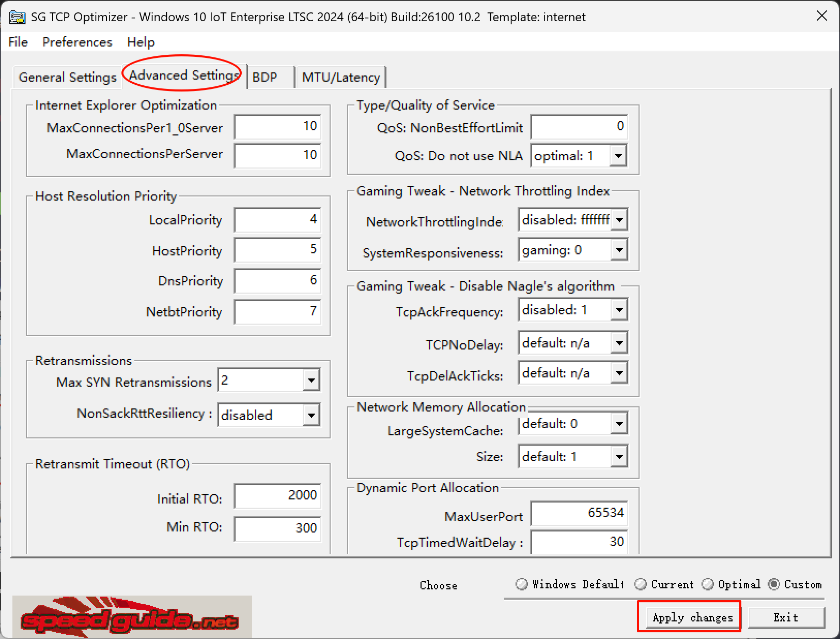Switch to the General Settings tab

67,77
